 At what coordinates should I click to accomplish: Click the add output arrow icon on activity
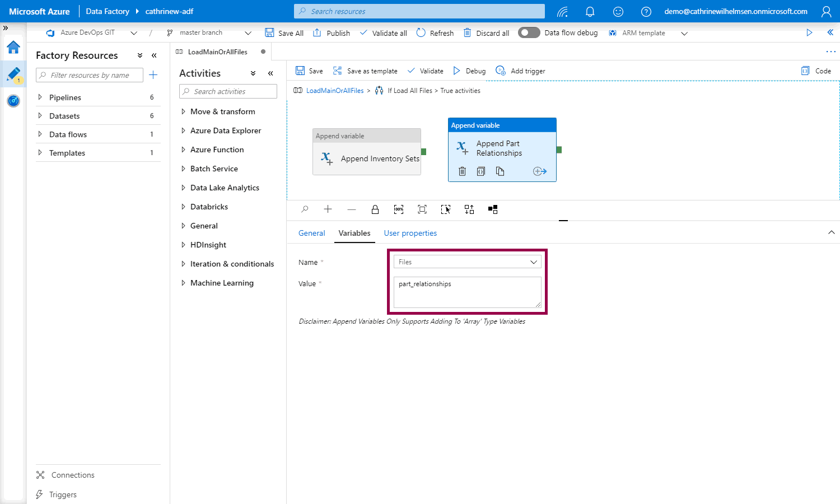pyautogui.click(x=539, y=171)
